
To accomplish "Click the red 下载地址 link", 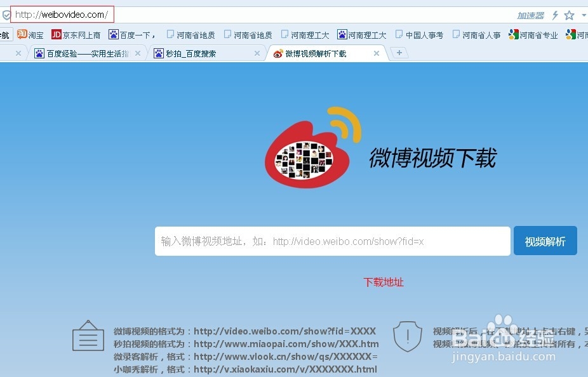I will (384, 282).
